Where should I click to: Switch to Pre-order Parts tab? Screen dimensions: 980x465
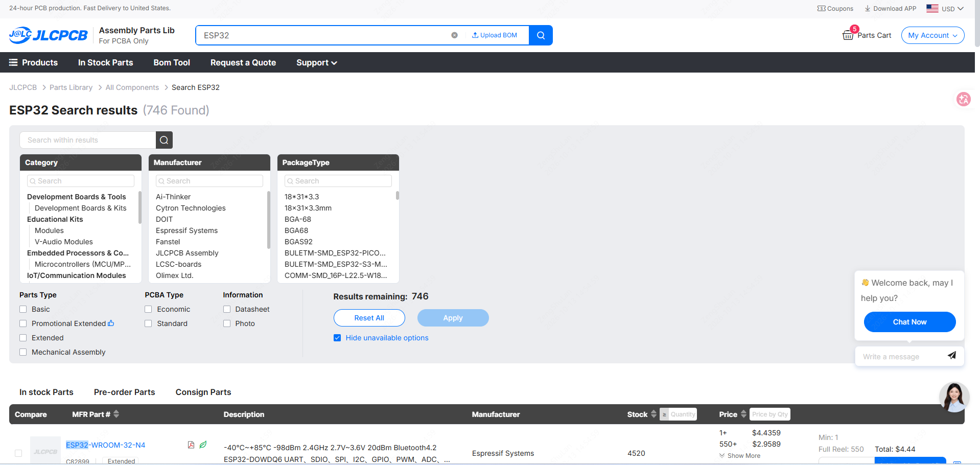[x=124, y=392]
